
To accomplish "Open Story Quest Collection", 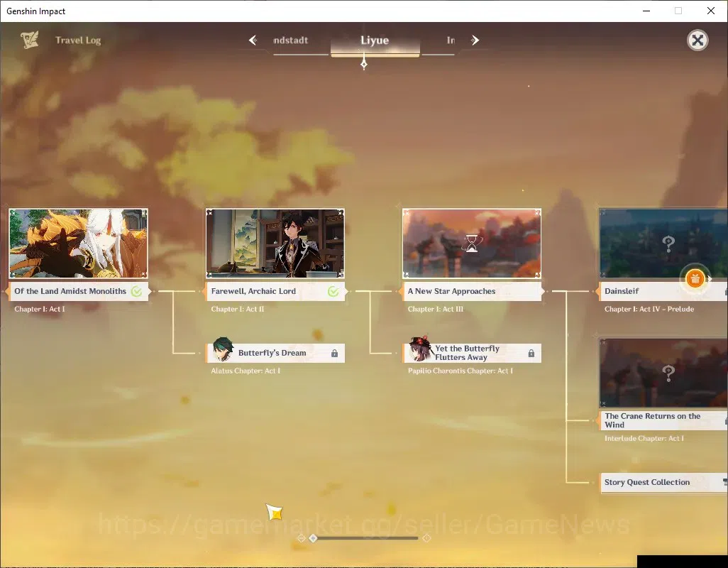I will [x=663, y=483].
